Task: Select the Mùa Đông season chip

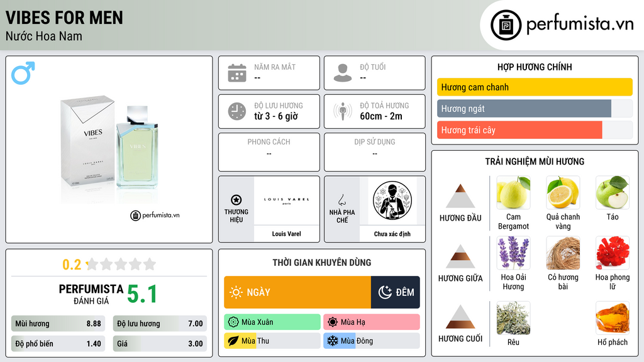Action: 372,341
